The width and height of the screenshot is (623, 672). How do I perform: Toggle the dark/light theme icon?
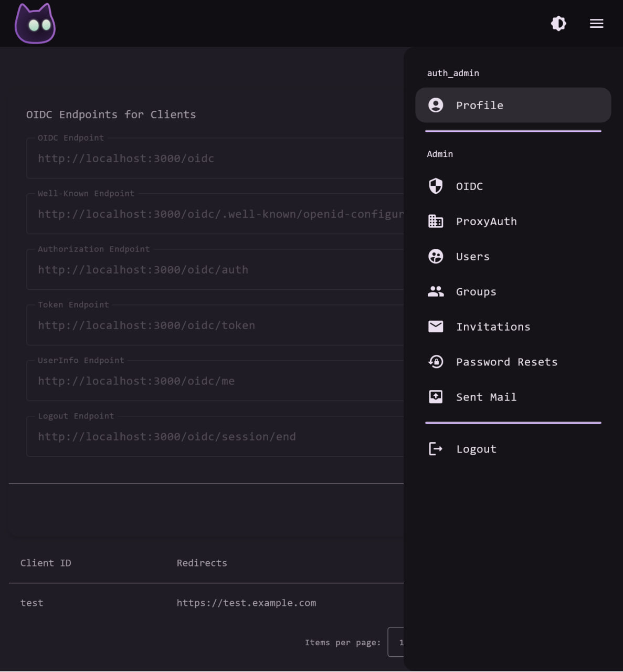click(558, 24)
